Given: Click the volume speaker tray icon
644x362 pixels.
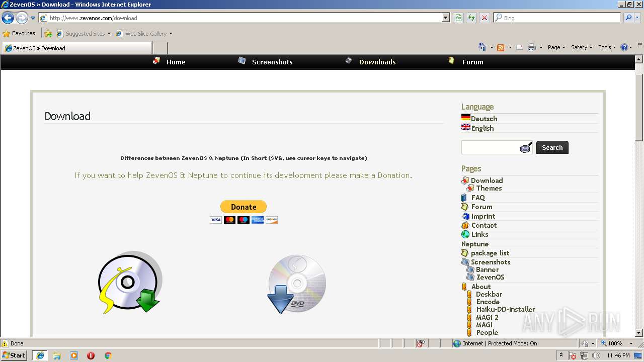Looking at the screenshot, I should pyautogui.click(x=596, y=355).
